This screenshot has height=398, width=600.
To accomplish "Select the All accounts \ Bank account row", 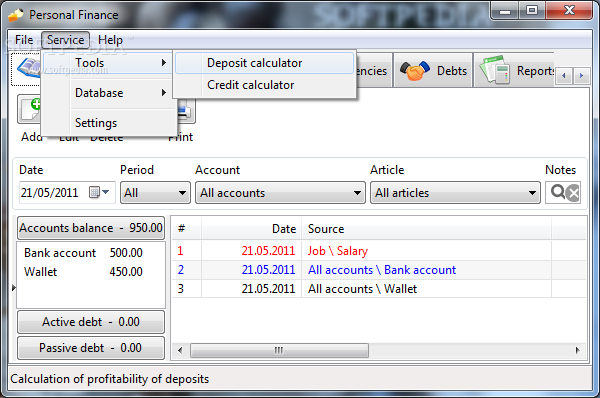I will tap(379, 270).
